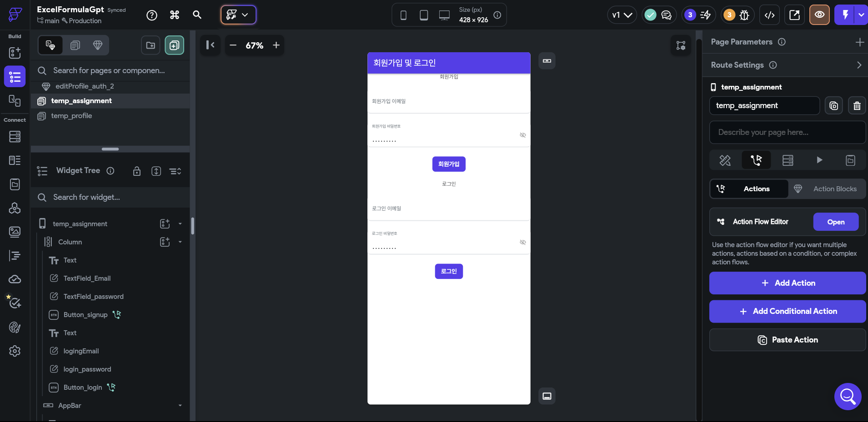
Task: Click the open in new window icon
Action: 794,15
